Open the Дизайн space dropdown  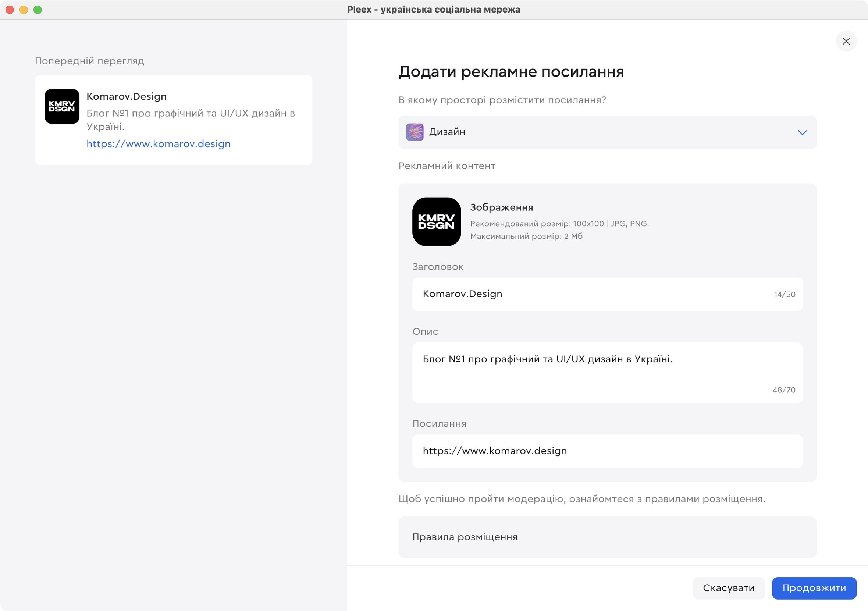coord(607,132)
